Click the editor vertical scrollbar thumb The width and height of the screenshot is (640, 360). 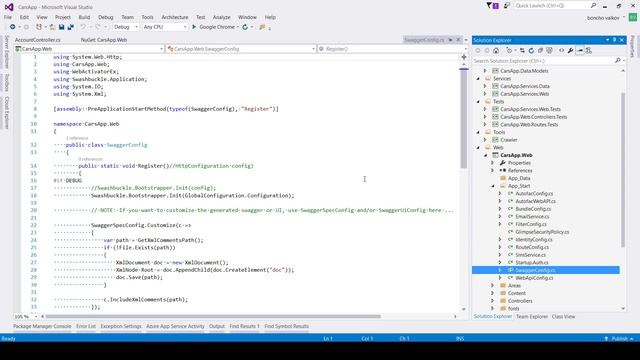[464, 120]
